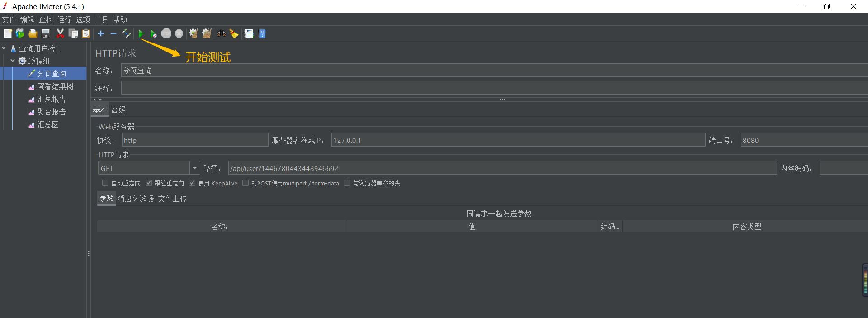
Task: Collapse all tree nodes with the minus icon
Action: [113, 33]
